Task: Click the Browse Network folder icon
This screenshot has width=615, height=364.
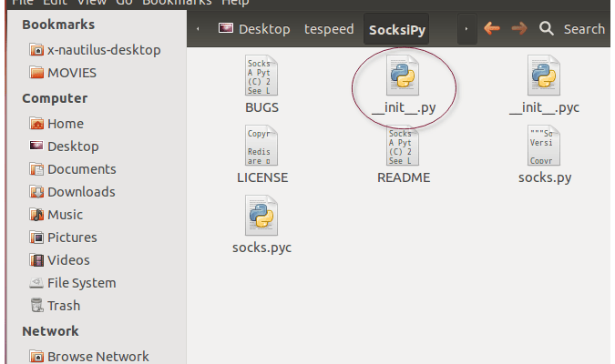Action: pyautogui.click(x=36, y=356)
